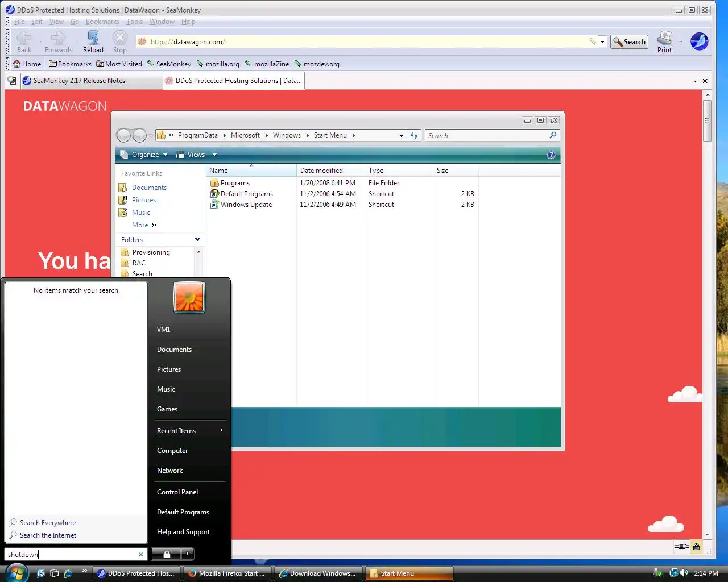Clear the Start Menu search text
Viewport: 728px width, 582px height.
point(140,555)
